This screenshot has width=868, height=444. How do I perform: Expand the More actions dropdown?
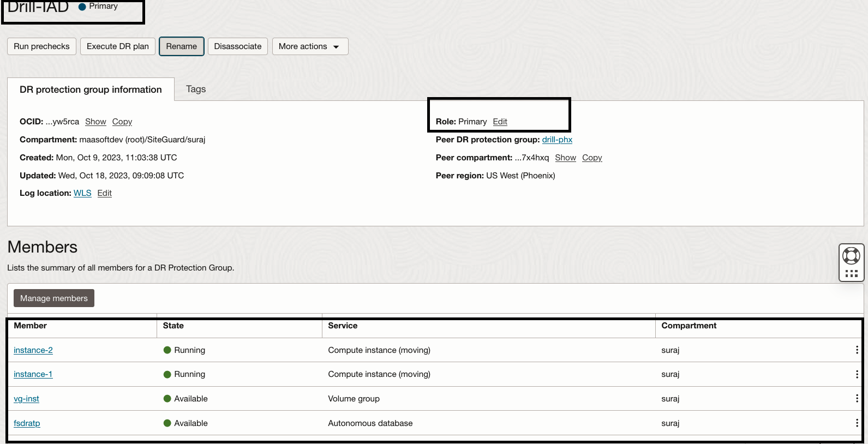[x=309, y=46]
